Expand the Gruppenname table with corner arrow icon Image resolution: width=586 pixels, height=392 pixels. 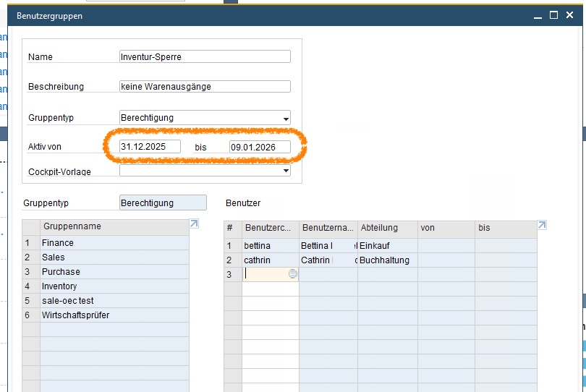pyautogui.click(x=193, y=225)
